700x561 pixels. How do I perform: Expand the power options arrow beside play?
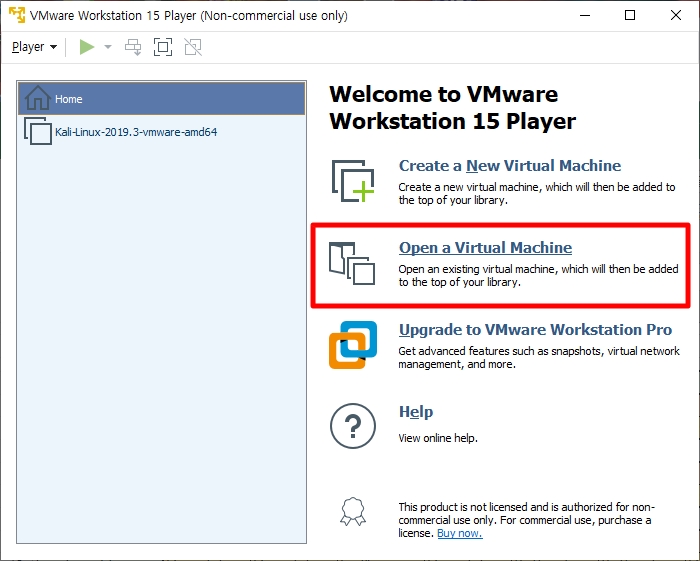click(108, 47)
